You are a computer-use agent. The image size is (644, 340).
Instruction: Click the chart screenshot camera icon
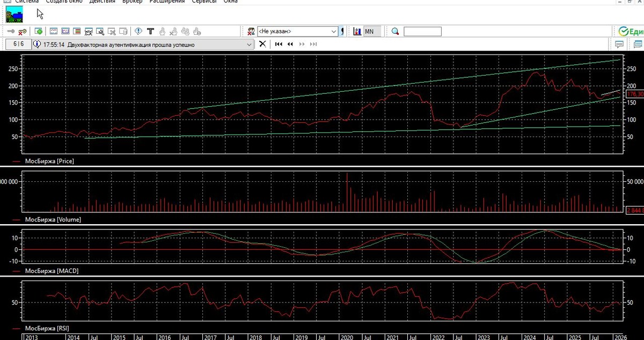89,32
